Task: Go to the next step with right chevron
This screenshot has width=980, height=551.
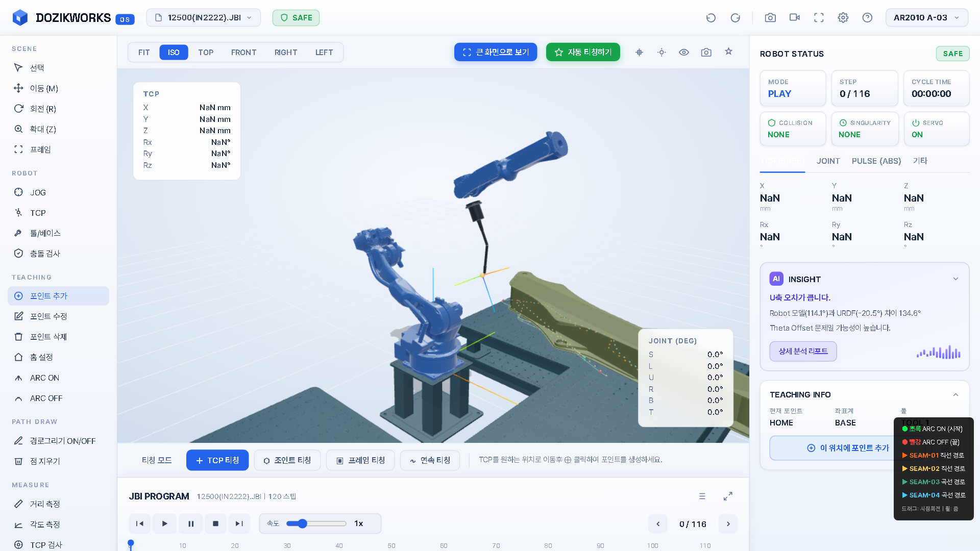Action: [x=728, y=524]
